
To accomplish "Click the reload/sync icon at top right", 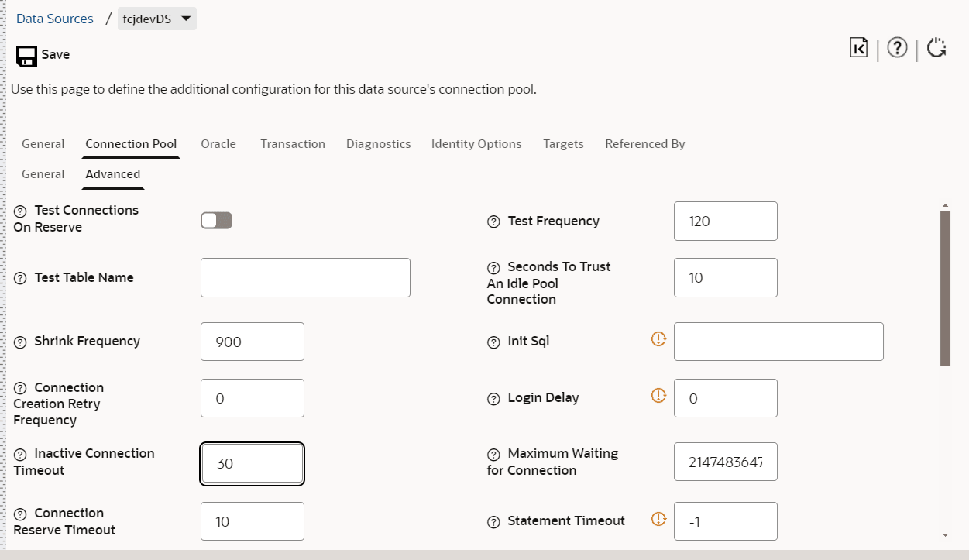I will pos(936,48).
